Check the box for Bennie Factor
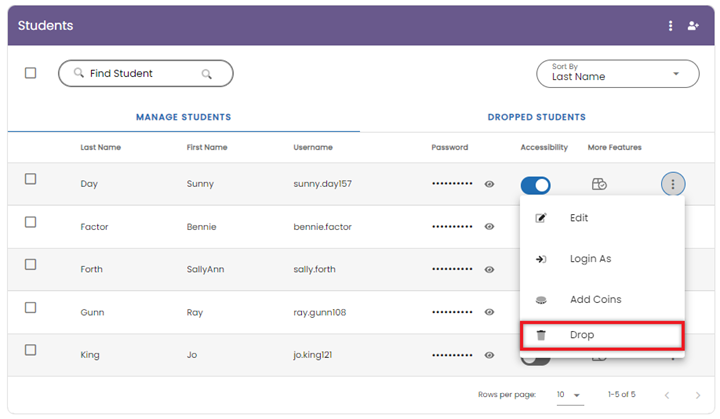Screen dimensions: 720x419 click(30, 222)
